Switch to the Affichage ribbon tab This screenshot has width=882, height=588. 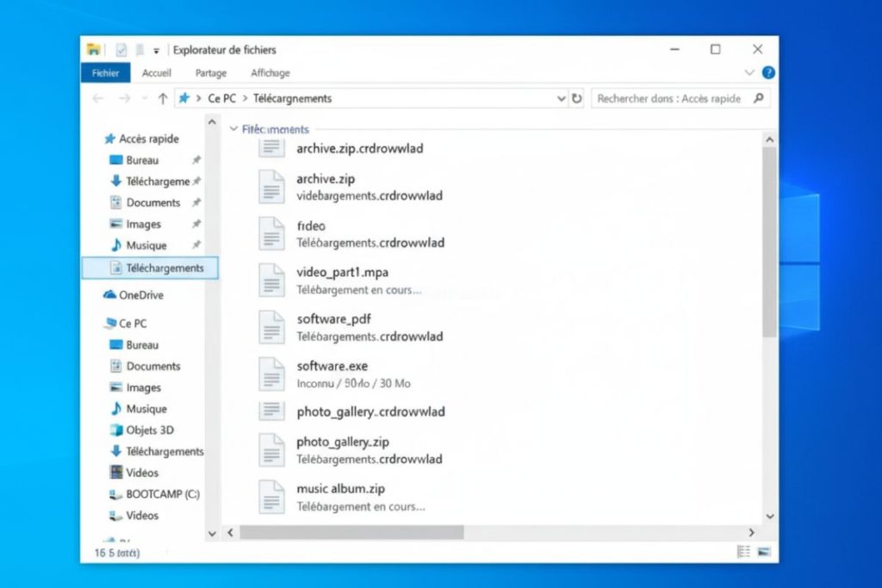[270, 72]
